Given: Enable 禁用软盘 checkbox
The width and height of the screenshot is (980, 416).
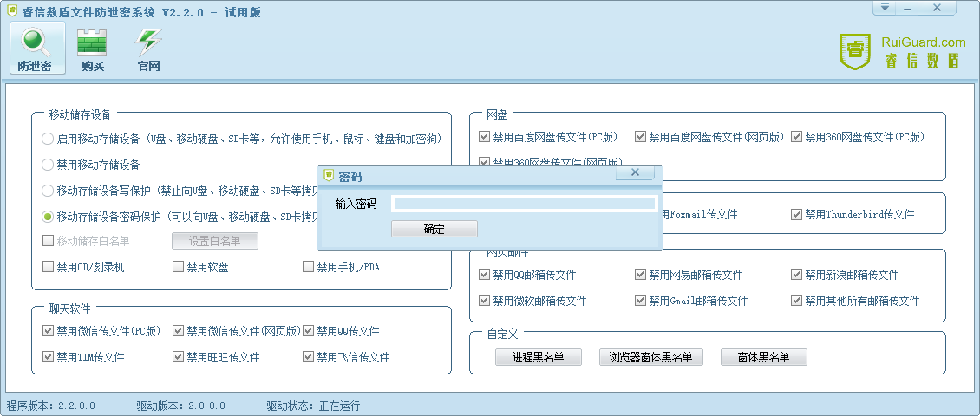Looking at the screenshot, I should tap(178, 267).
